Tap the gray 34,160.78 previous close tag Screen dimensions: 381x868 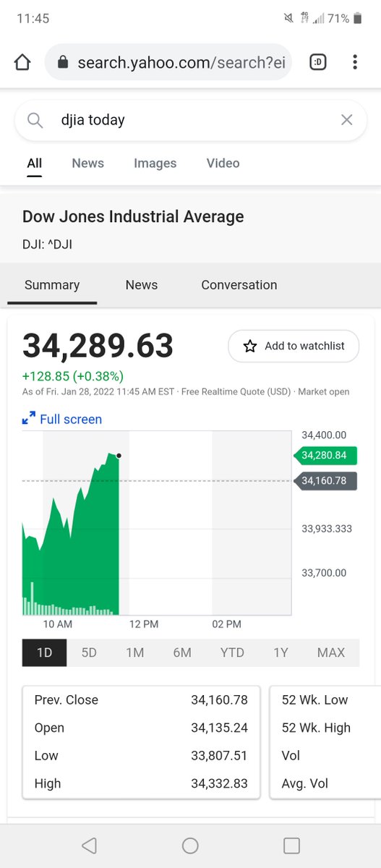pos(325,481)
